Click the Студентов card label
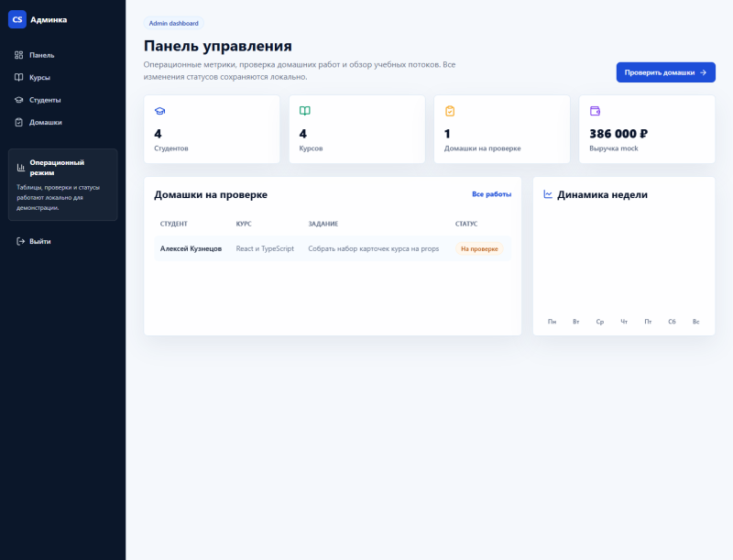Image resolution: width=733 pixels, height=560 pixels. coord(171,148)
